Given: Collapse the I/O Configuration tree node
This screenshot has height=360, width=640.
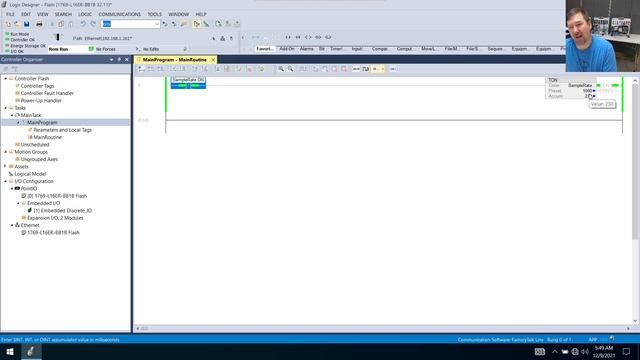Looking at the screenshot, I should point(6,181).
